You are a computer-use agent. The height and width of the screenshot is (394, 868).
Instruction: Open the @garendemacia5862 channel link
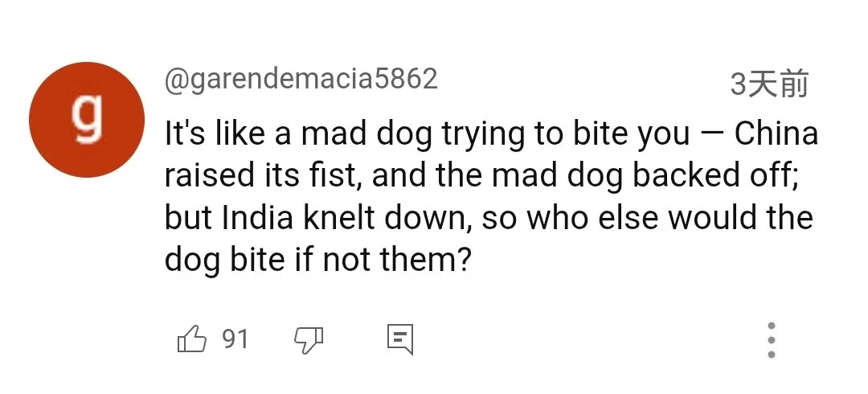click(301, 80)
